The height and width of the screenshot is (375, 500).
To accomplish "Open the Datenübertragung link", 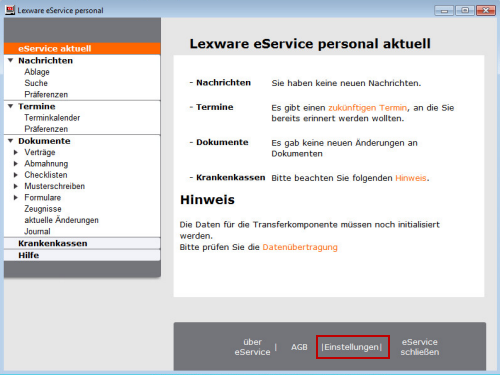I will click(300, 247).
